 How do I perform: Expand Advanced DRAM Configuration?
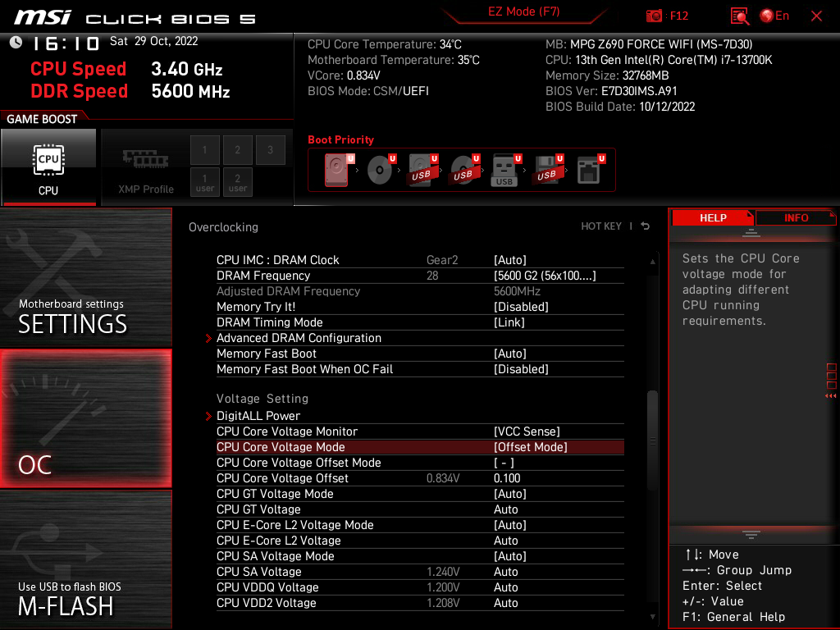click(x=299, y=338)
